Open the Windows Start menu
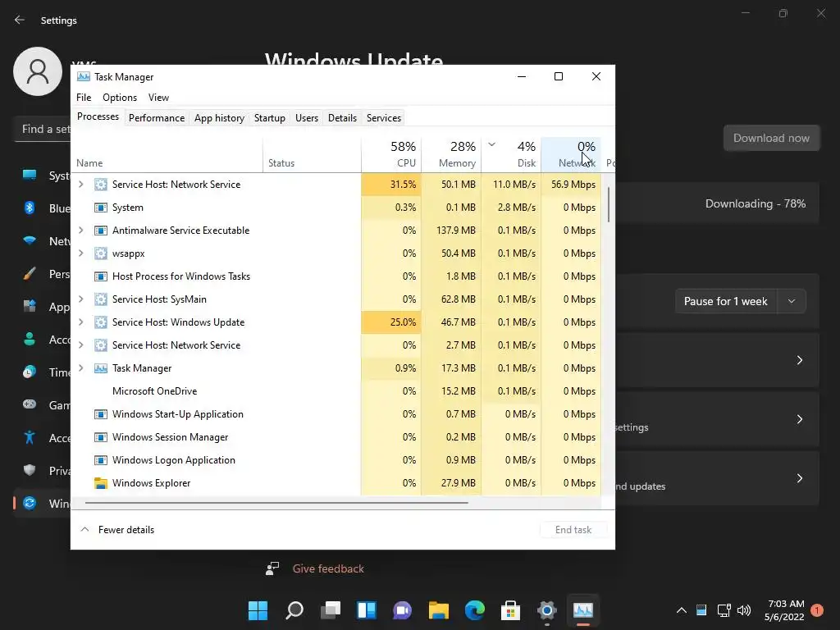 (258, 610)
